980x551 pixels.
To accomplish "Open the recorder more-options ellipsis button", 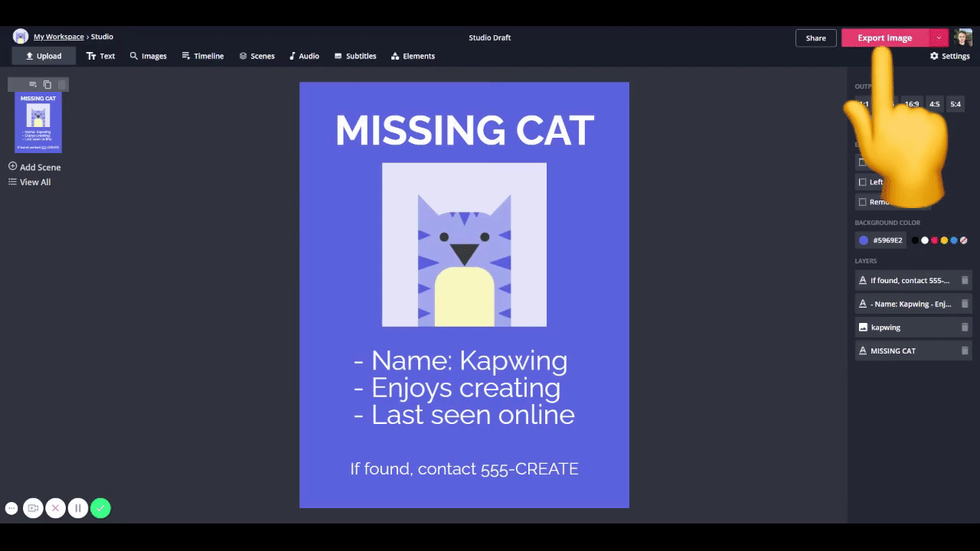I will [x=11, y=508].
